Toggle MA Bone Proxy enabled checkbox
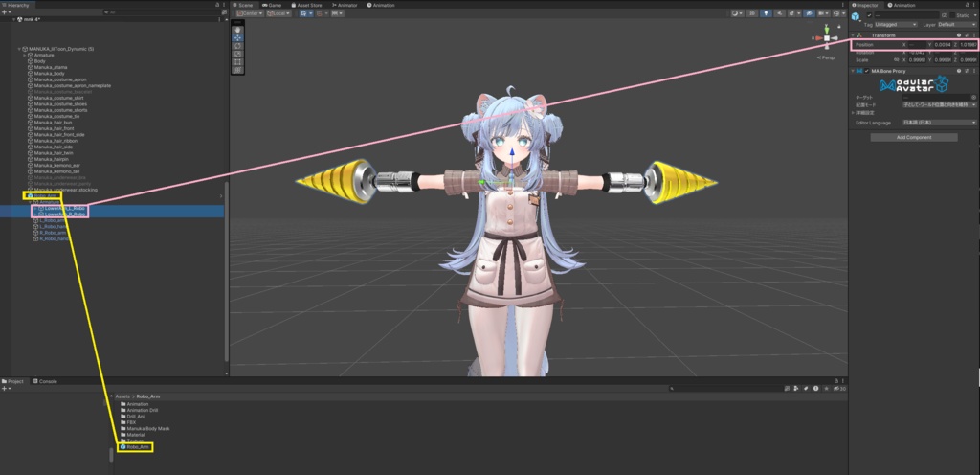This screenshot has height=475, width=980. (866, 71)
